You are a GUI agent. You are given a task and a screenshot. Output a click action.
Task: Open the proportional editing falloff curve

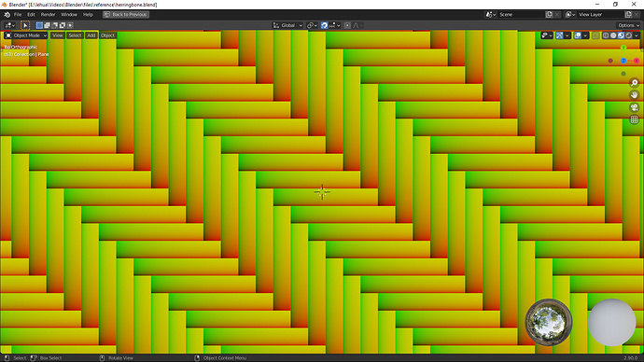(357, 25)
